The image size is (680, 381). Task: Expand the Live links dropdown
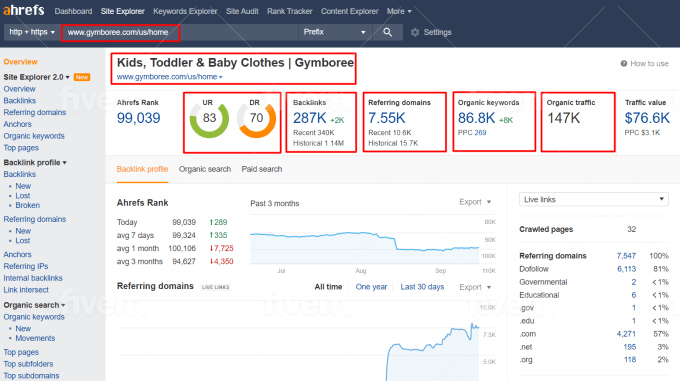(x=593, y=199)
